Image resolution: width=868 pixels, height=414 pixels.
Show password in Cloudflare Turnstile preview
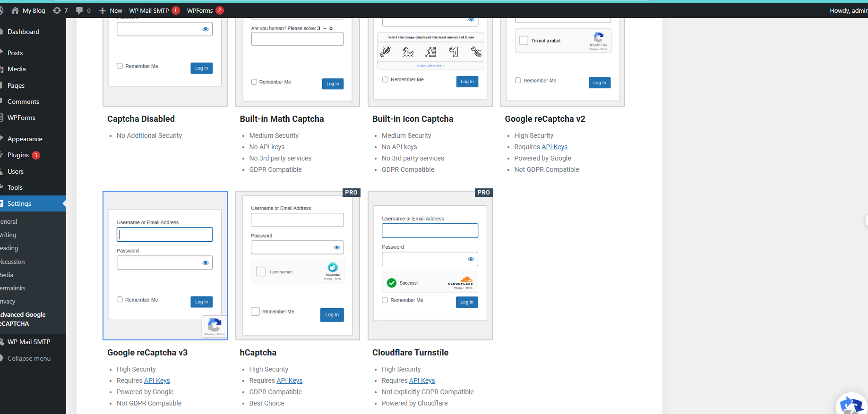pyautogui.click(x=471, y=259)
